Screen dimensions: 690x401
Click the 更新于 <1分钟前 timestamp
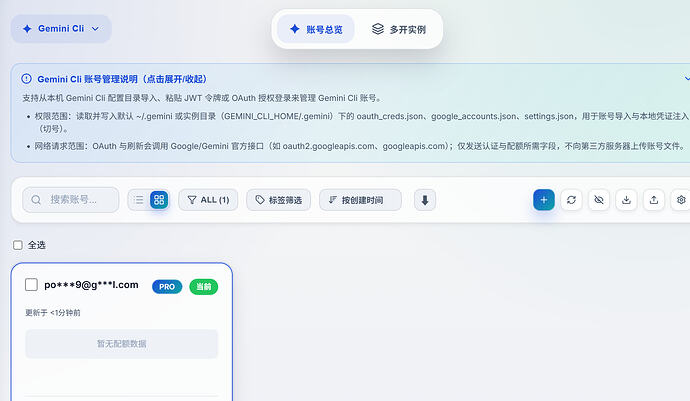click(53, 313)
